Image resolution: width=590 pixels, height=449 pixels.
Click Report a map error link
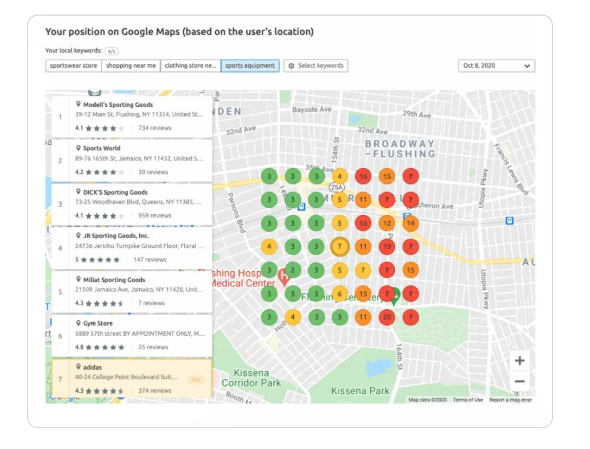click(511, 400)
